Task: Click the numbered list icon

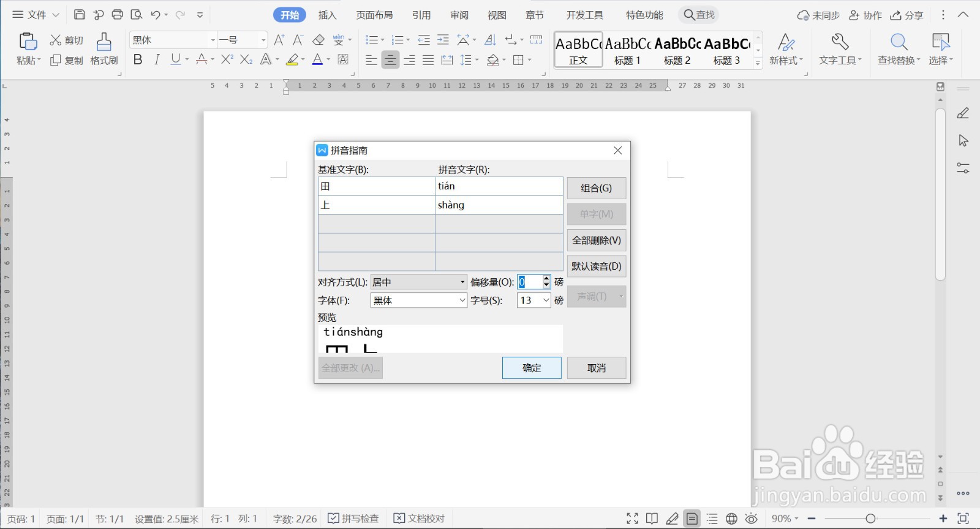Action: tap(398, 40)
